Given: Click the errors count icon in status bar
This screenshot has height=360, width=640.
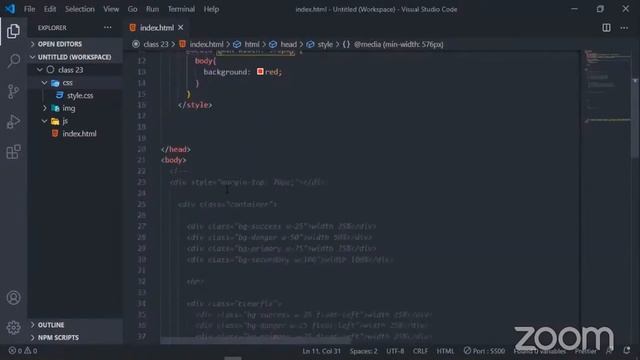Looking at the screenshot, I should tap(12, 351).
